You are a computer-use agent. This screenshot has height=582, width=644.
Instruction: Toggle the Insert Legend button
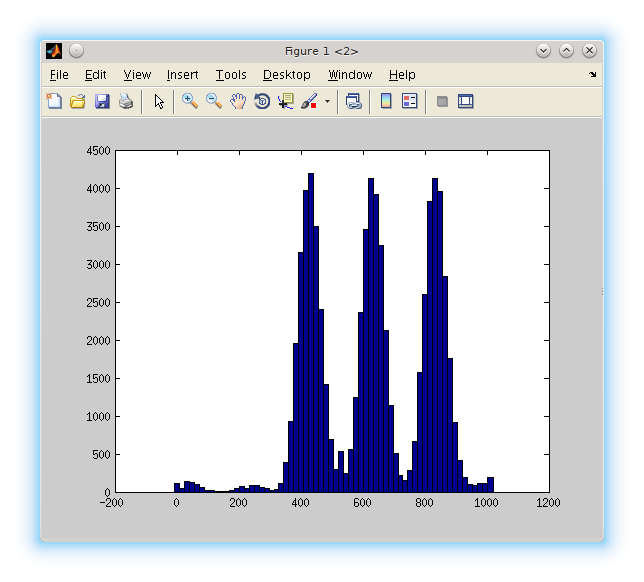pyautogui.click(x=410, y=101)
